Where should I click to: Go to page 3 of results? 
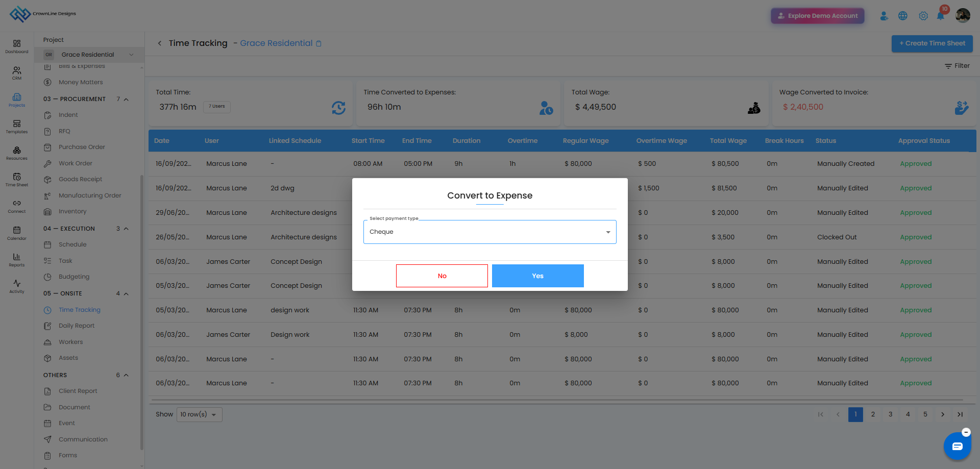coord(890,414)
